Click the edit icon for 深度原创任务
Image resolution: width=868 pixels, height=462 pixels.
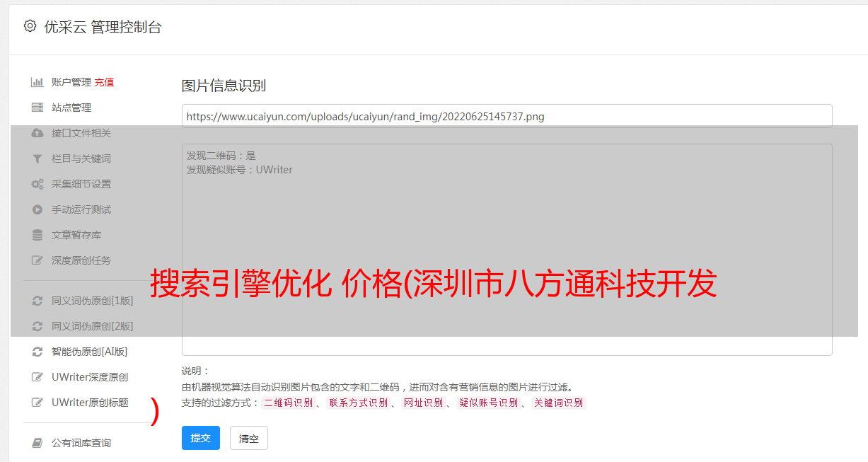[37, 260]
